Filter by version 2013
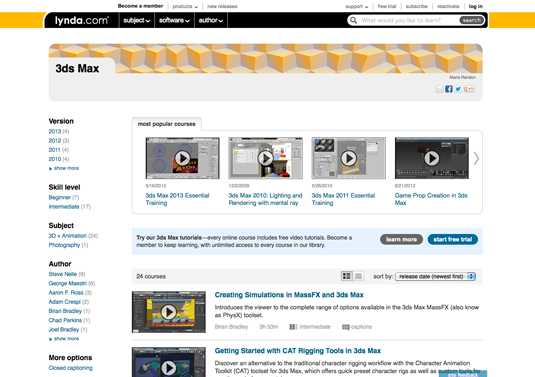 (x=55, y=131)
